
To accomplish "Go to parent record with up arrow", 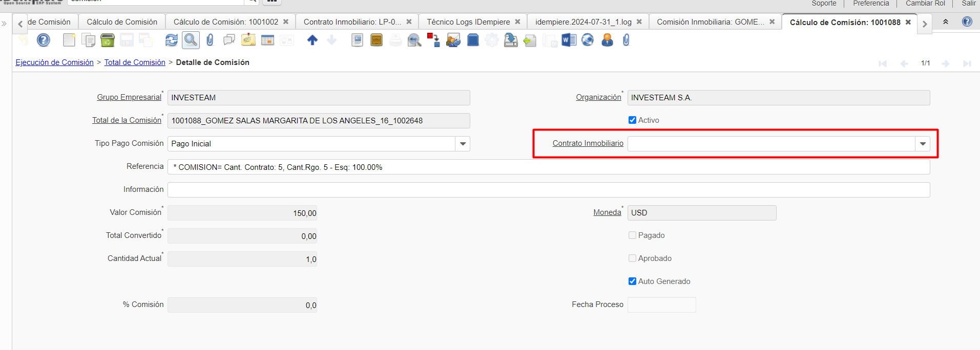I will point(312,40).
